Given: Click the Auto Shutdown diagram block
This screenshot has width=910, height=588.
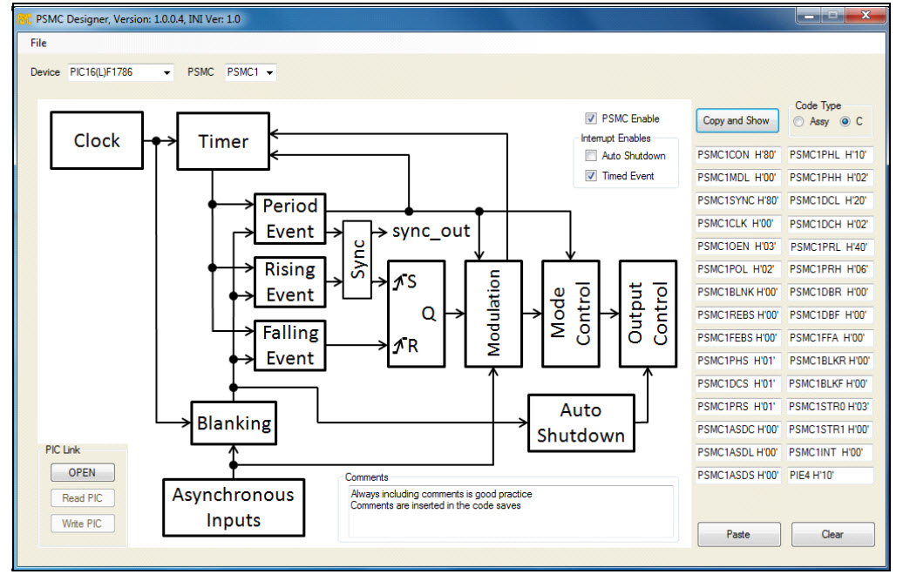Looking at the screenshot, I should tap(581, 423).
